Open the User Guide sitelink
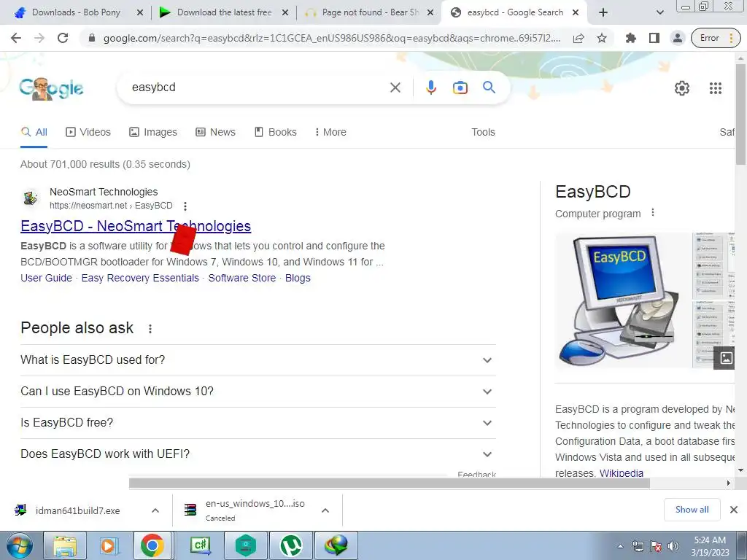The height and width of the screenshot is (560, 747). pyautogui.click(x=46, y=278)
